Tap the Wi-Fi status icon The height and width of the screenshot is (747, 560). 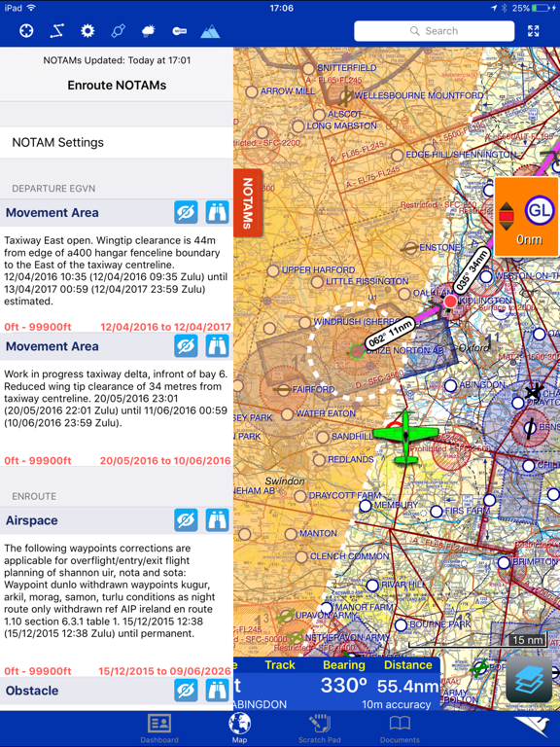(x=31, y=8)
